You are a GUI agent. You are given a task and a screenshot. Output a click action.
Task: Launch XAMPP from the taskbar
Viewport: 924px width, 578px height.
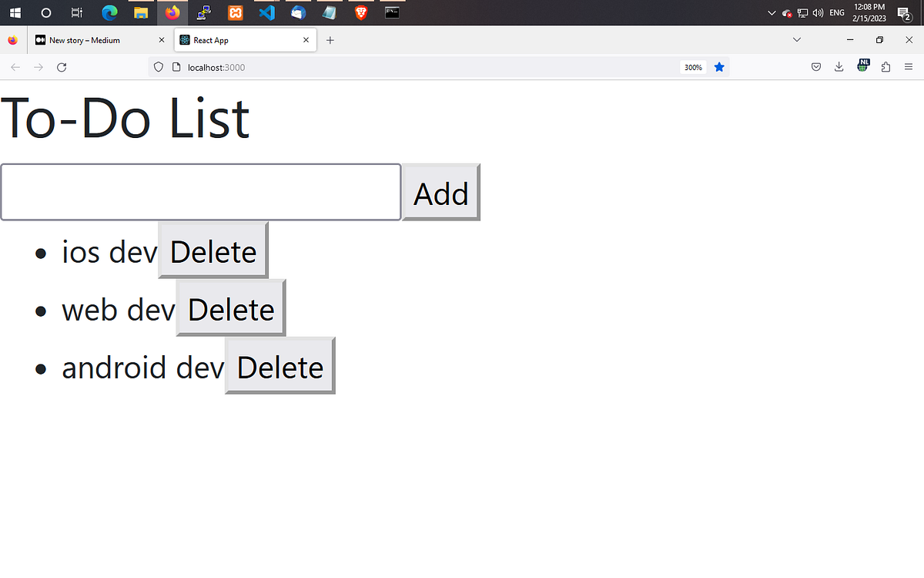235,12
